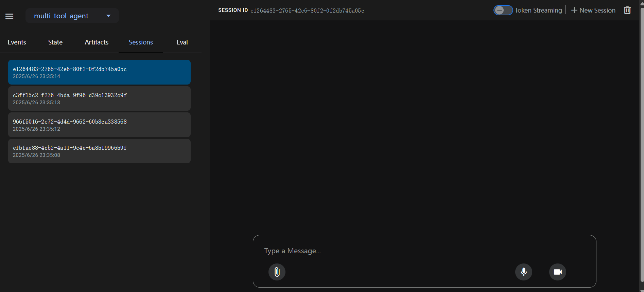The width and height of the screenshot is (644, 292).
Task: Delete the current session with trash icon
Action: 627,10
